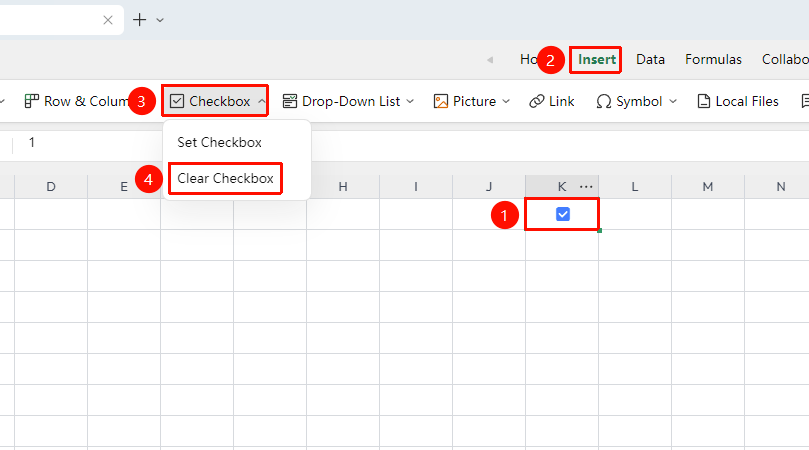Click the Drop-Down List icon
Image resolution: width=809 pixels, height=450 pixels.
click(290, 101)
